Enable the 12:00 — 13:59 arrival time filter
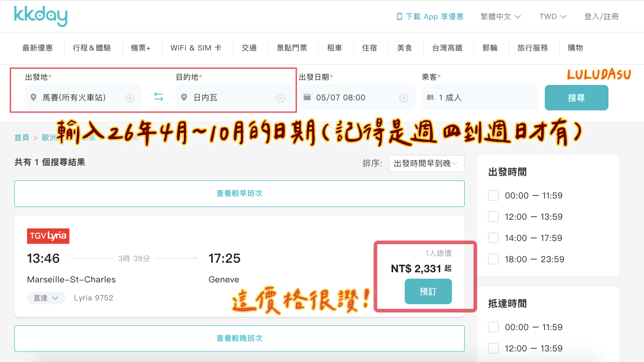The image size is (644, 362). pos(493,348)
